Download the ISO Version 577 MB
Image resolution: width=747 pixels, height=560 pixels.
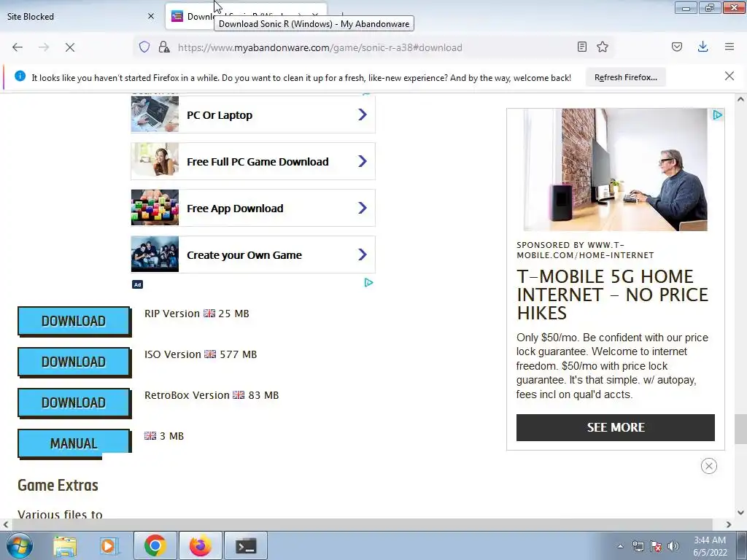74,362
